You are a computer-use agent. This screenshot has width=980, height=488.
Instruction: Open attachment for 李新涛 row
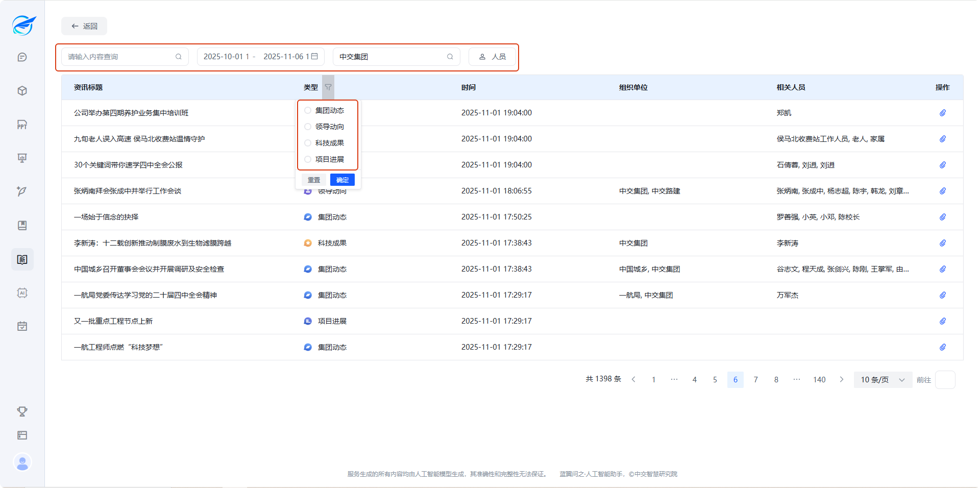[x=943, y=243]
